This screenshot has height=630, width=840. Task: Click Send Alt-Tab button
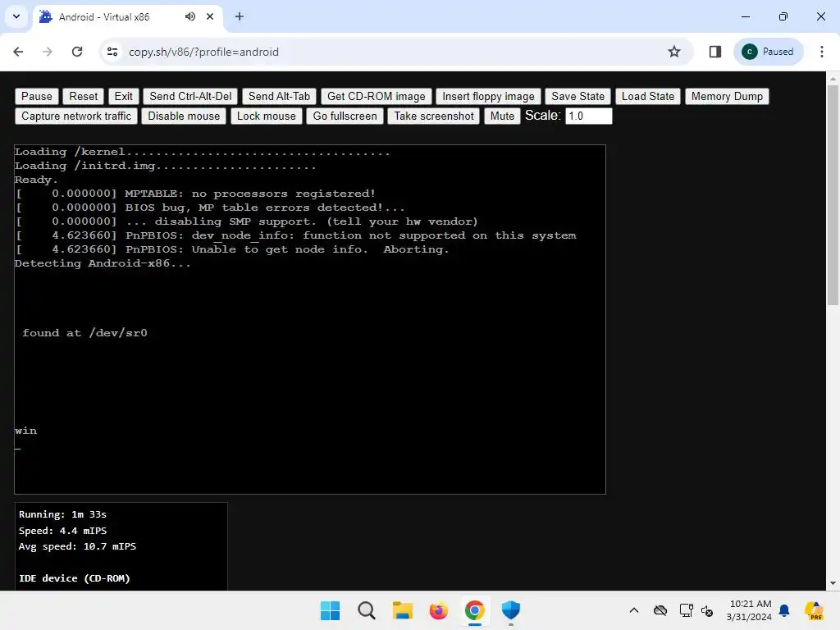(x=279, y=97)
